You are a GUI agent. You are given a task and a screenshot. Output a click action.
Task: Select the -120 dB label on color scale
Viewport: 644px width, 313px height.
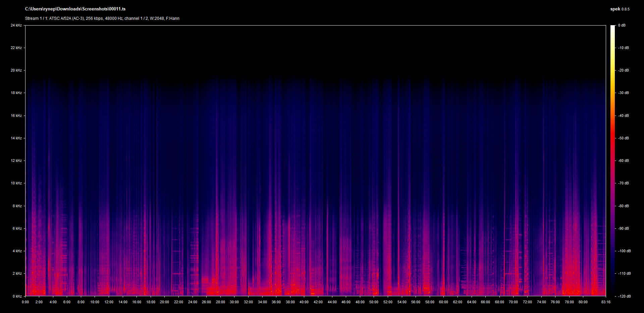(x=624, y=297)
